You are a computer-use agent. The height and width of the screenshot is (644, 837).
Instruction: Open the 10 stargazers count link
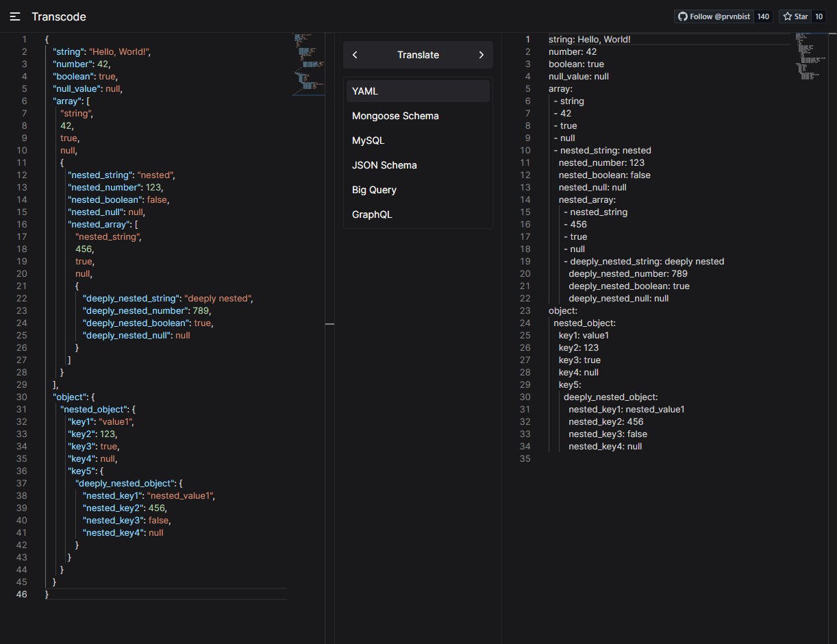point(819,16)
